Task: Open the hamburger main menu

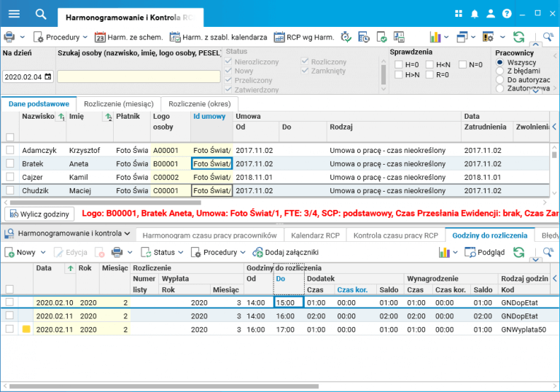Action: [x=14, y=14]
